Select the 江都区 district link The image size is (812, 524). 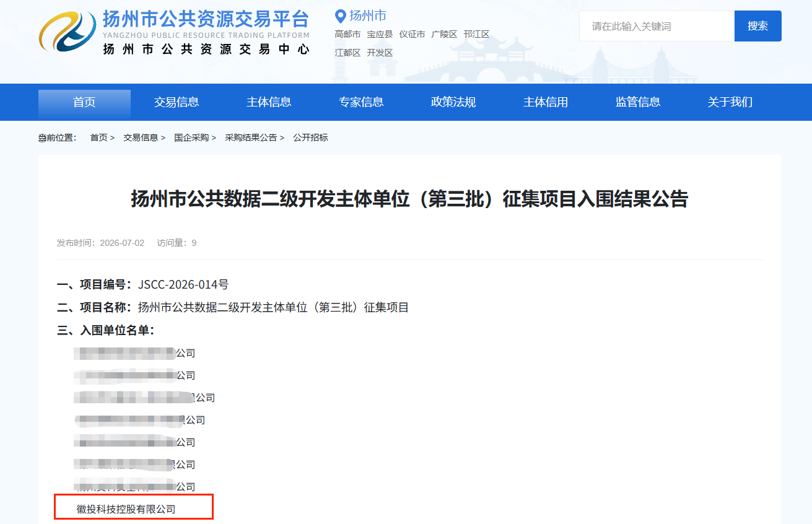[x=347, y=53]
